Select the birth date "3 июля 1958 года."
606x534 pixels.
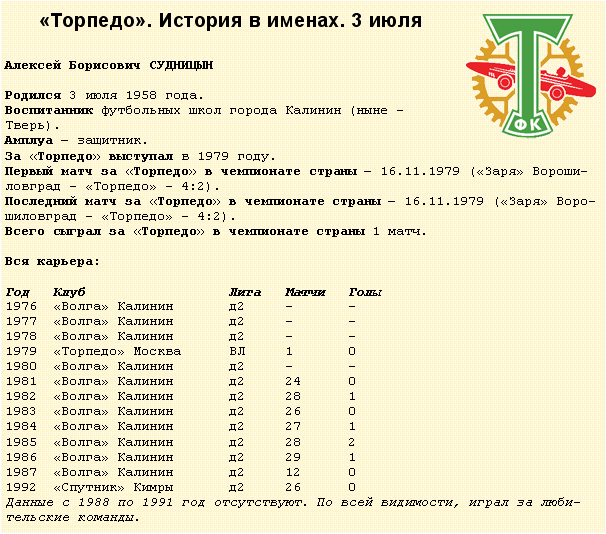point(136,95)
